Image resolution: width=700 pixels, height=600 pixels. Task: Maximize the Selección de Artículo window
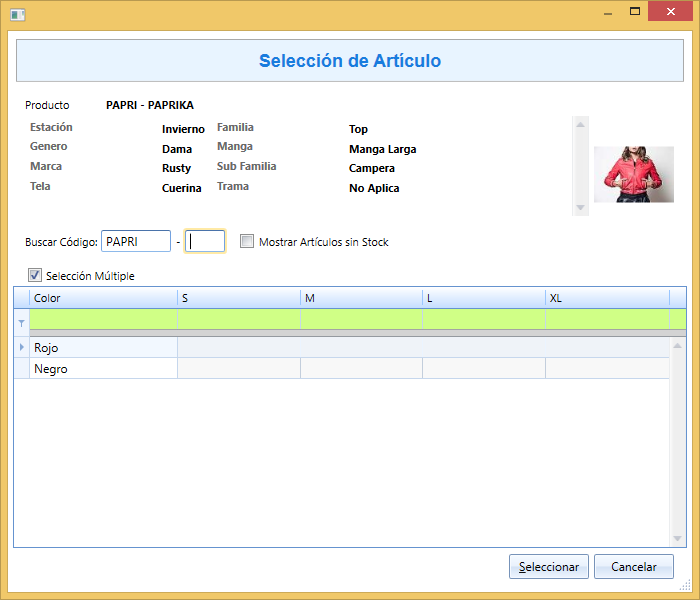pos(635,12)
